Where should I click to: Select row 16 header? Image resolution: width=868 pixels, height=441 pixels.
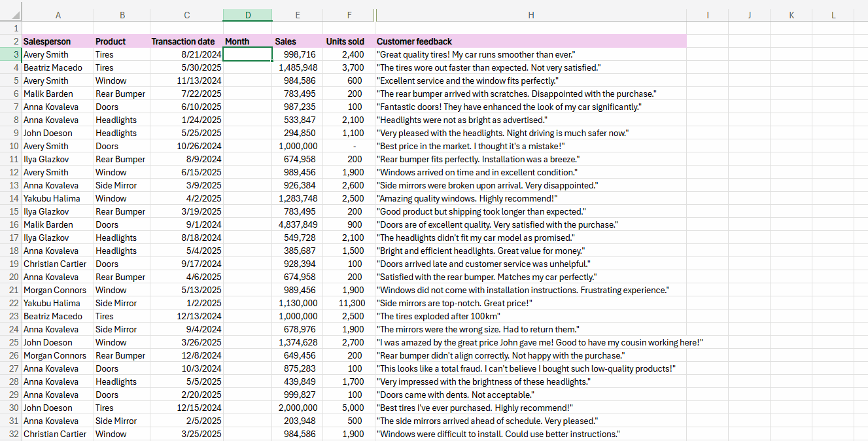coord(11,224)
